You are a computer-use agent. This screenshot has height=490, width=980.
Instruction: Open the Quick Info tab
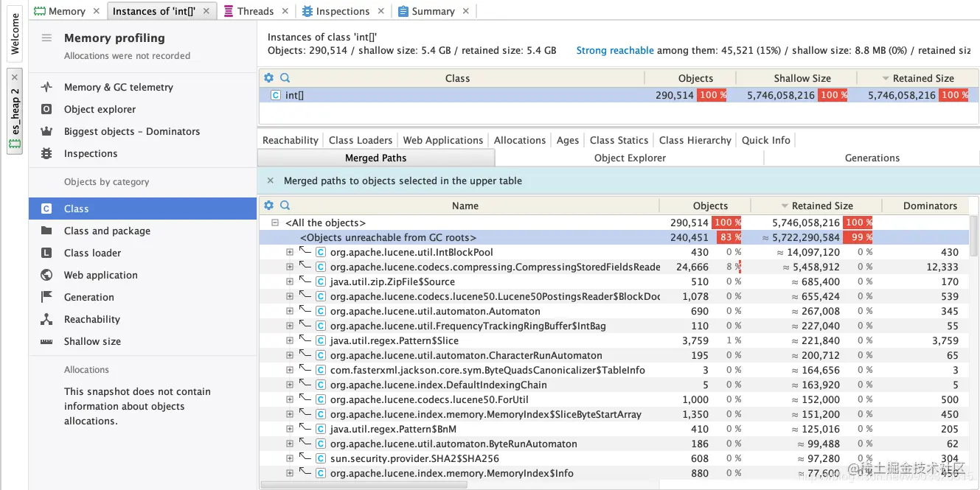click(766, 140)
